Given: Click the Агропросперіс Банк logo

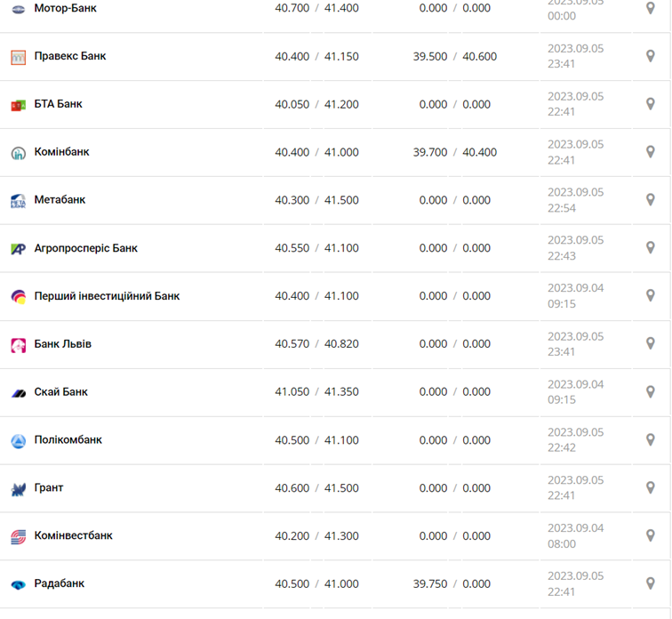Looking at the screenshot, I should [18, 249].
